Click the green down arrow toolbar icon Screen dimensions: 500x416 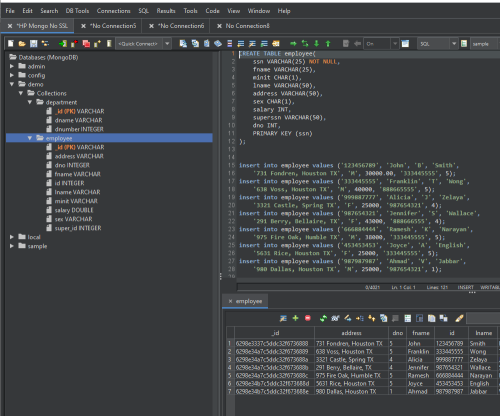point(316,44)
